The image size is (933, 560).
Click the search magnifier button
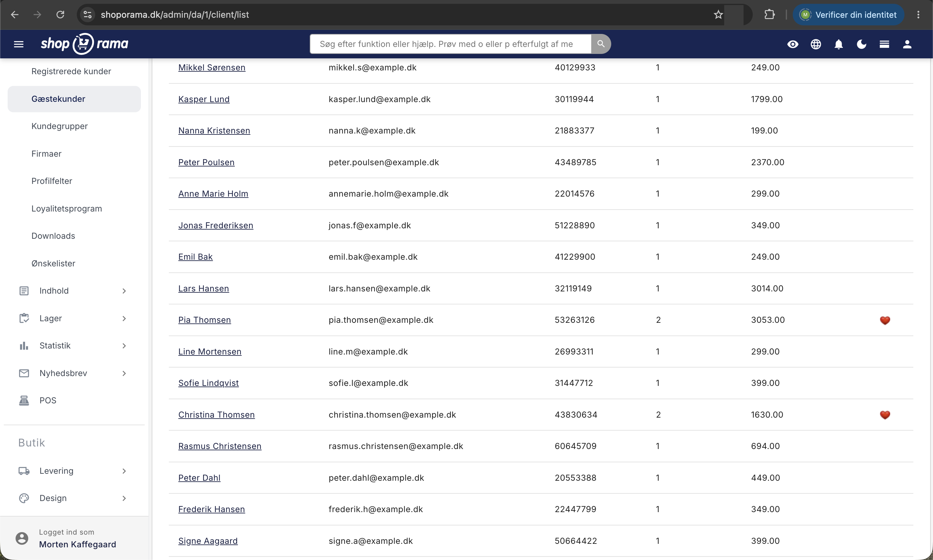(601, 44)
